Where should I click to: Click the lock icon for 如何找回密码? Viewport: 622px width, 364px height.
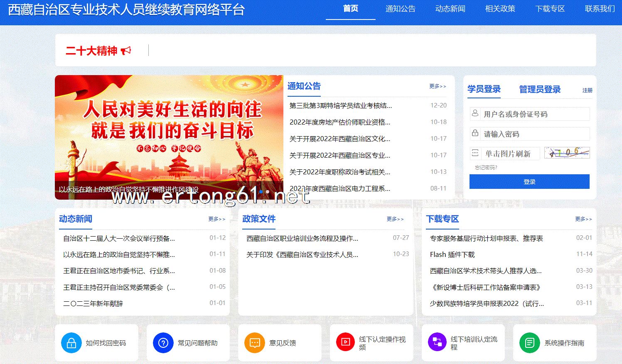[x=71, y=343]
